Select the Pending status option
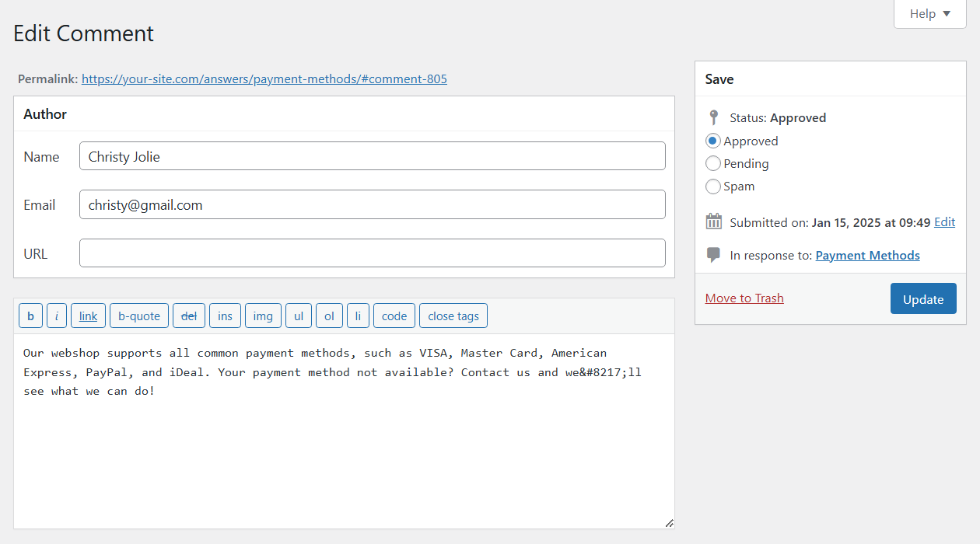This screenshot has height=544, width=980. (712, 164)
